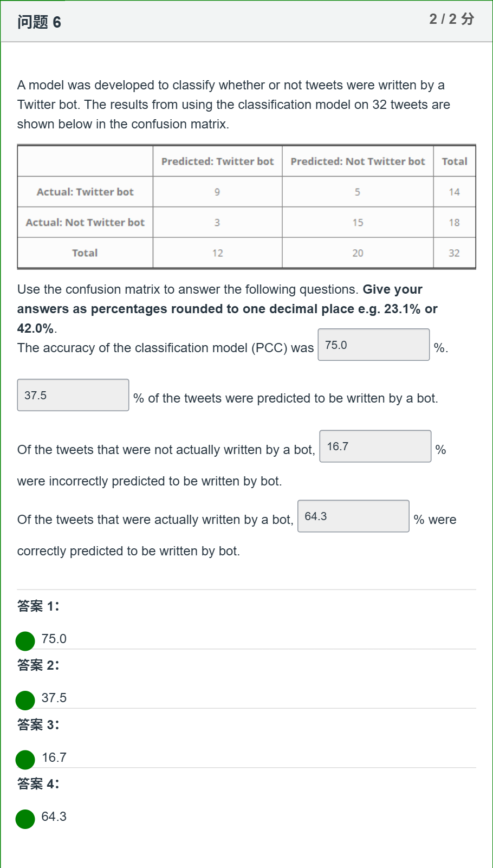Focus the accuracy input field containing 75.0
Viewport: 493px width, 868px height.
coord(374,345)
